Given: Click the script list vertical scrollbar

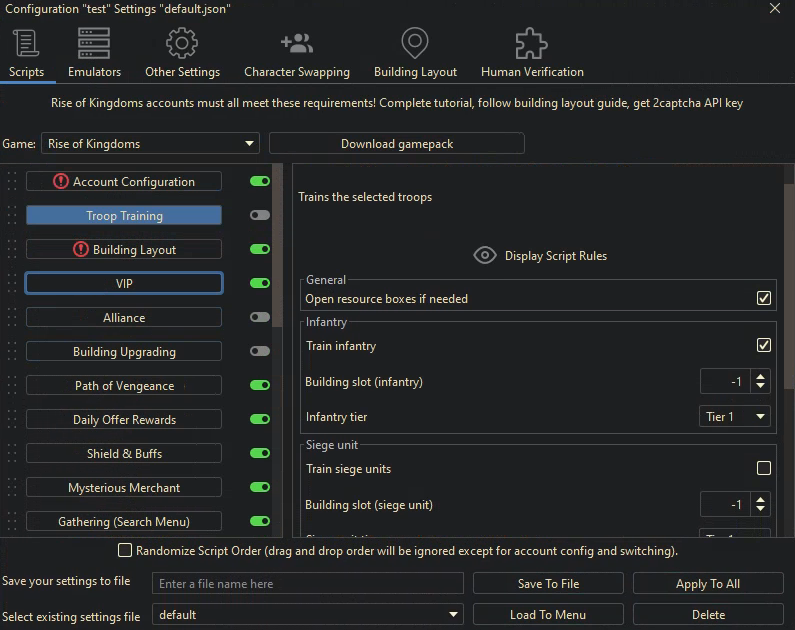Looking at the screenshot, I should [277, 245].
